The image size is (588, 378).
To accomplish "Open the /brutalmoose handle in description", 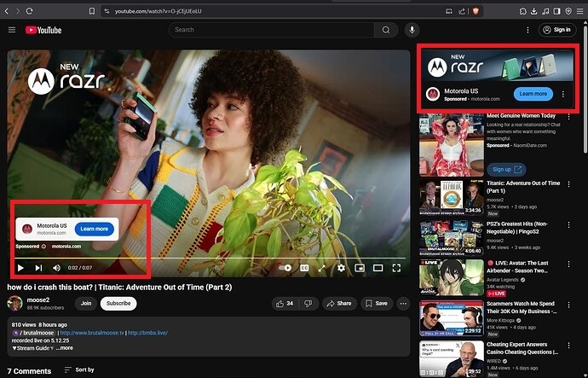I will tap(33, 333).
